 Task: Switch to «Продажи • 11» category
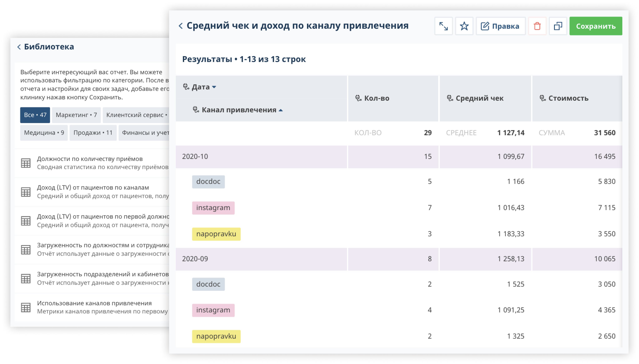92,133
